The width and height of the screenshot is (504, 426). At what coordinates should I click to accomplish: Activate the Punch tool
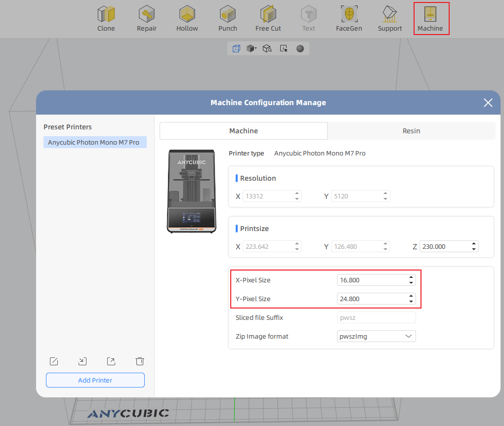pyautogui.click(x=228, y=19)
